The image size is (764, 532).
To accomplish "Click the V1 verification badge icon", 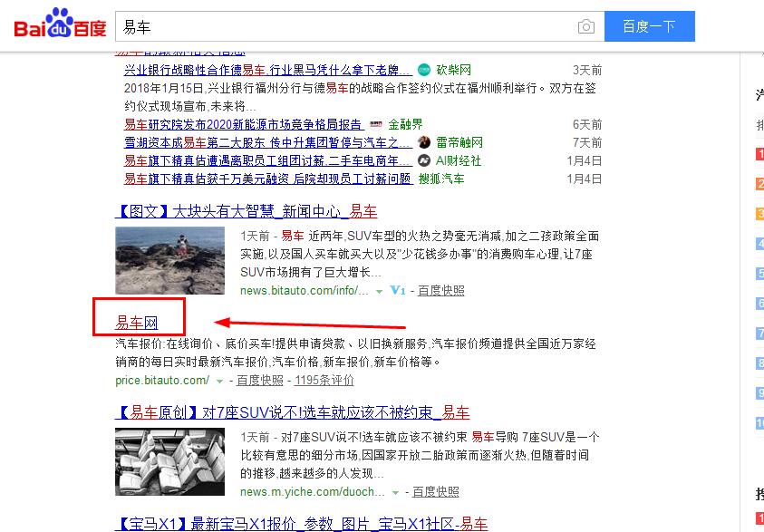I will point(398,291).
